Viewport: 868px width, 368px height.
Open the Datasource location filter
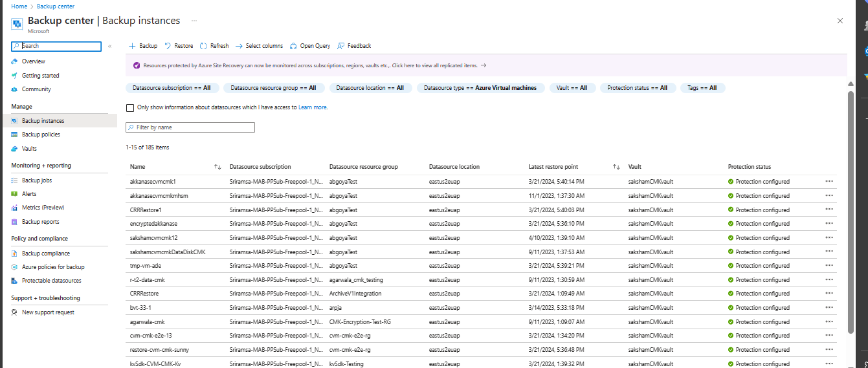[x=370, y=88]
